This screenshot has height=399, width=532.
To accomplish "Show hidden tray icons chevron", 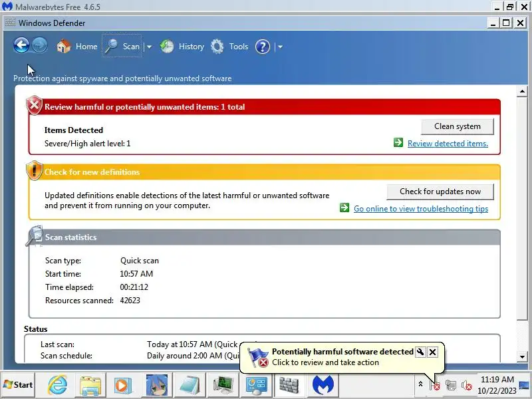I will pos(420,384).
